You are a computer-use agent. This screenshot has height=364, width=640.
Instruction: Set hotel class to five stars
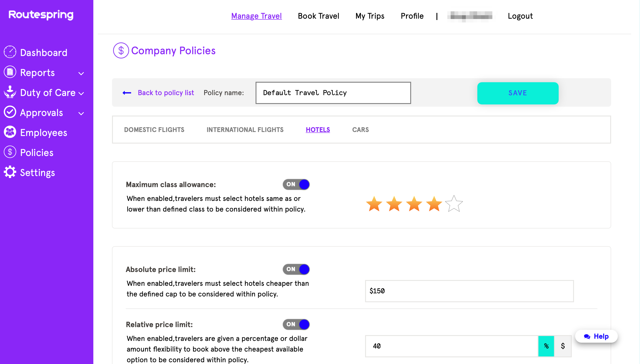pyautogui.click(x=454, y=204)
